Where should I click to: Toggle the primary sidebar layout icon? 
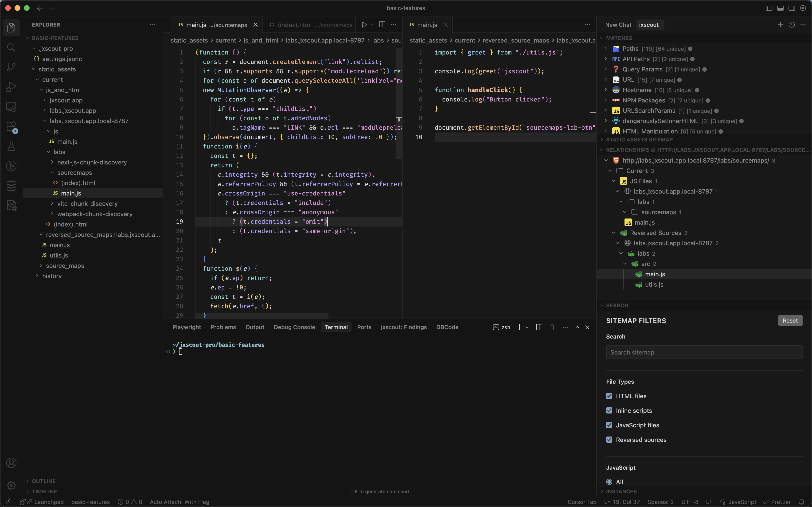click(769, 8)
